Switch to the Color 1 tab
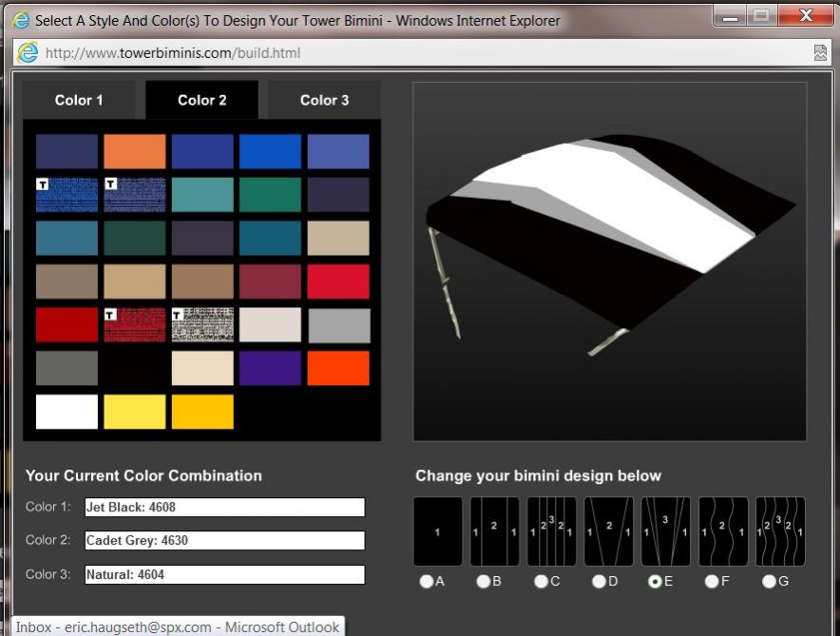This screenshot has width=840, height=636. (79, 100)
